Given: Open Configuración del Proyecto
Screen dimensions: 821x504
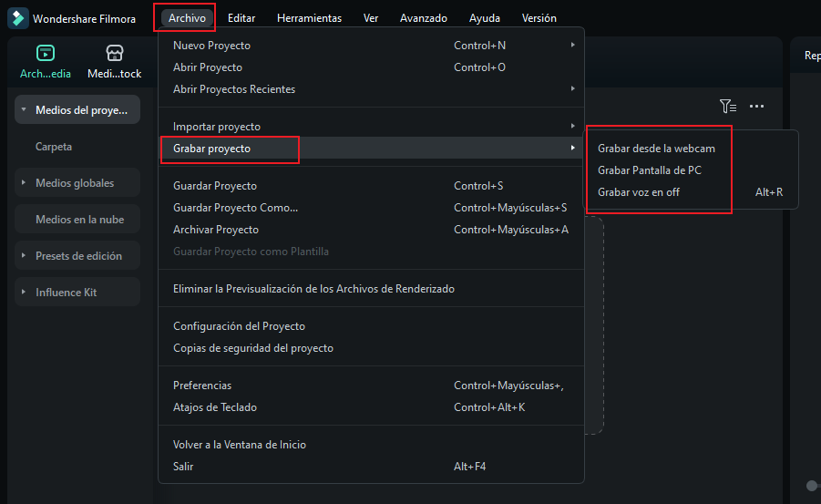Looking at the screenshot, I should (371, 326).
